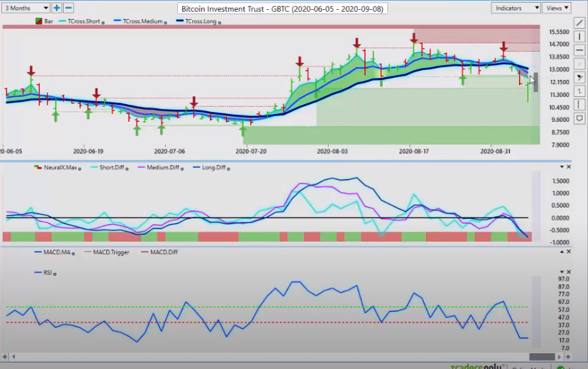Select the horizontal line drawing tool
This screenshot has height=369, width=588.
[x=579, y=50]
